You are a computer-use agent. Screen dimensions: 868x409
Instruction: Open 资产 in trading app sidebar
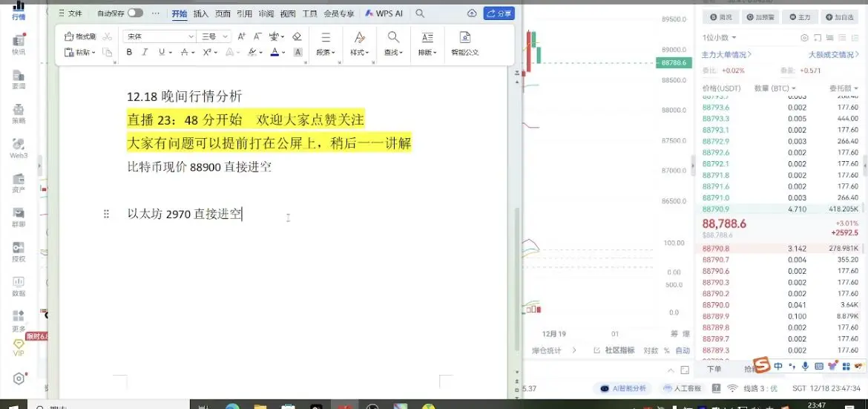(x=19, y=183)
